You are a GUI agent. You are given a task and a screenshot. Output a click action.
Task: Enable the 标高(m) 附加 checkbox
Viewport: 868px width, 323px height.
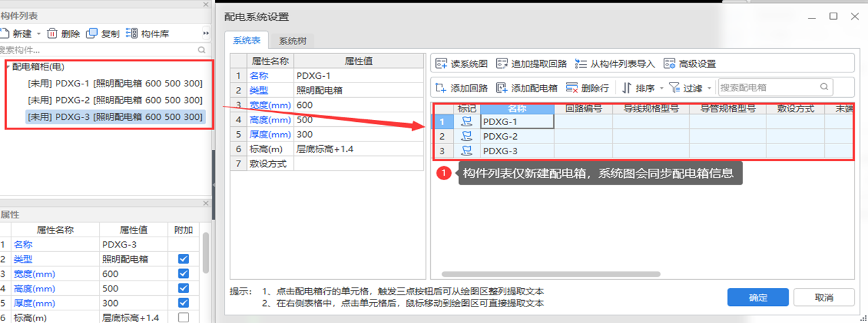pos(183,317)
